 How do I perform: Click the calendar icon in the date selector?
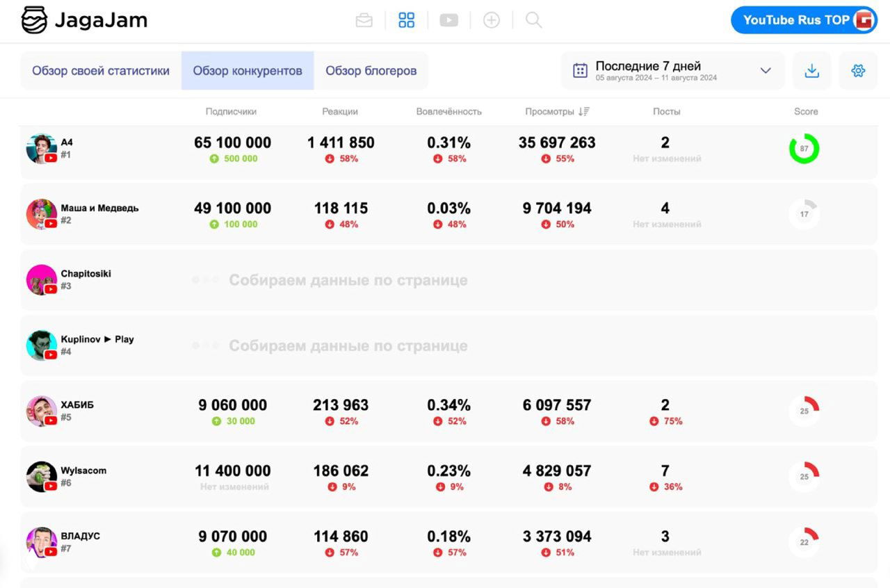(581, 71)
